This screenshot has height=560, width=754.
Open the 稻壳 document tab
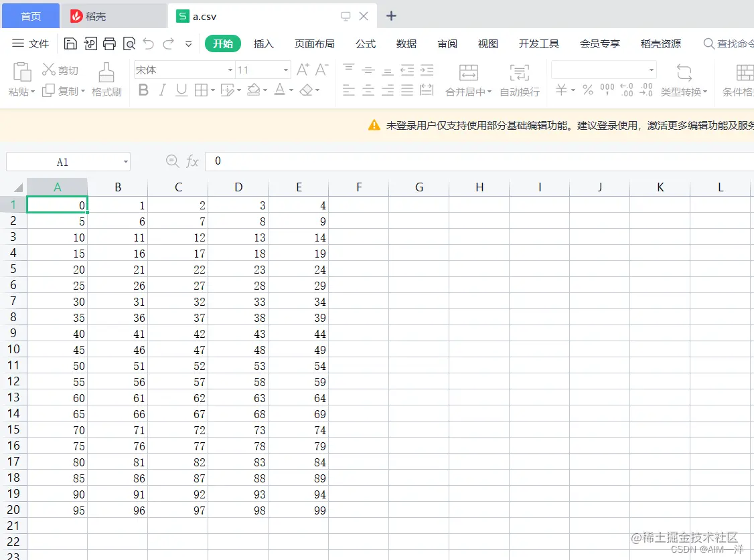click(x=113, y=16)
